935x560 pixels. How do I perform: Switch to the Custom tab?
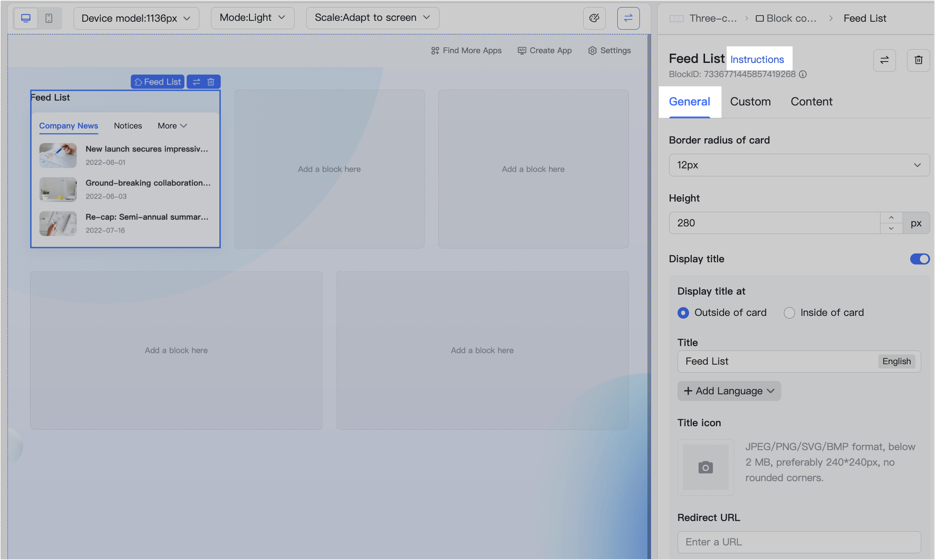750,102
